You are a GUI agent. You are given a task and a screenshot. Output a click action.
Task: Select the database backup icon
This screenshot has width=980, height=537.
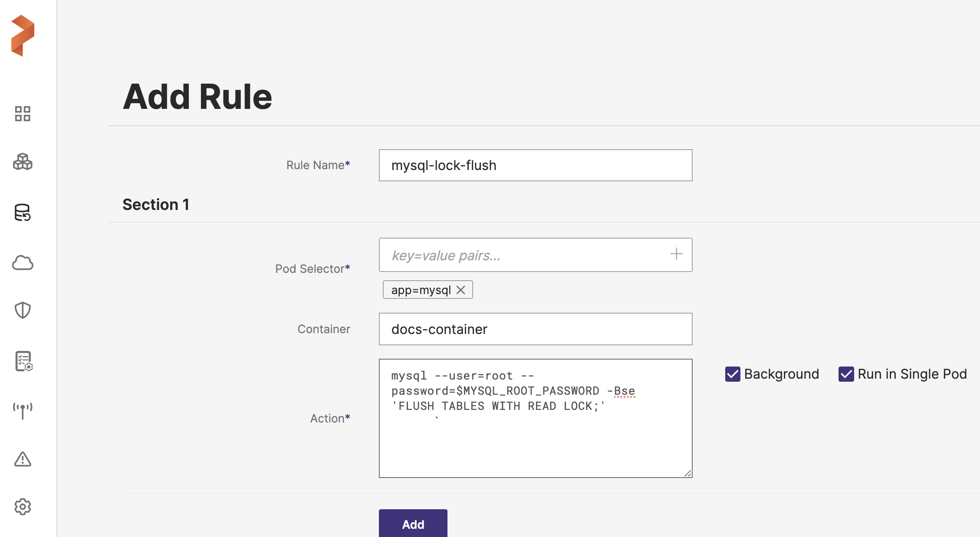(x=23, y=213)
